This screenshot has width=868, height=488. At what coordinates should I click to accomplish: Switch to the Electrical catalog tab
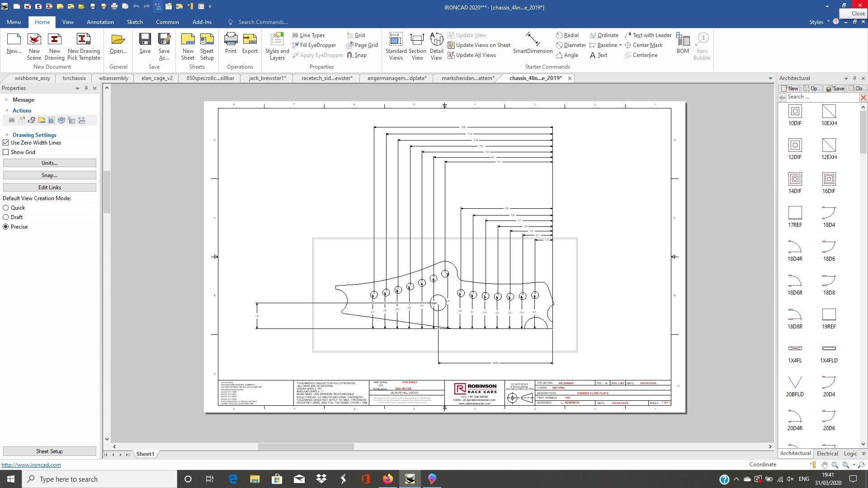click(827, 453)
